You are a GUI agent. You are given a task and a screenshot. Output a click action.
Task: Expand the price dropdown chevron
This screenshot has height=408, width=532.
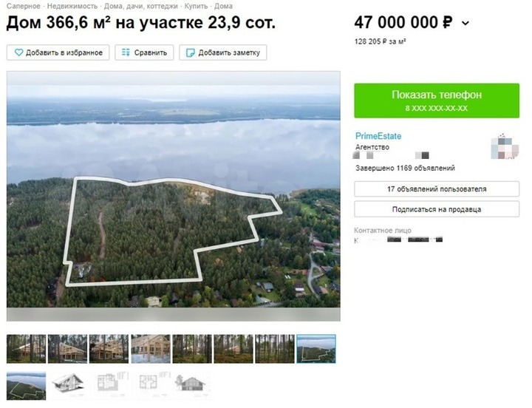[x=465, y=24]
